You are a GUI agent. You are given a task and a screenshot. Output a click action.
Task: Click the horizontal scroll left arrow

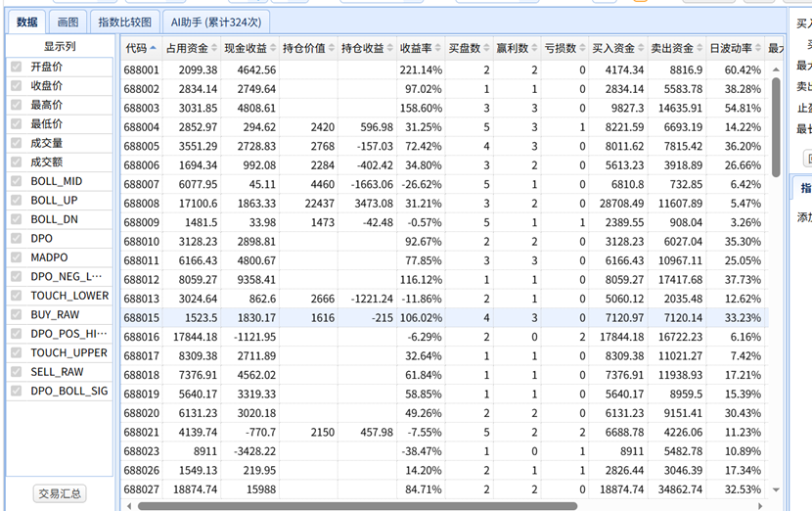tap(129, 506)
